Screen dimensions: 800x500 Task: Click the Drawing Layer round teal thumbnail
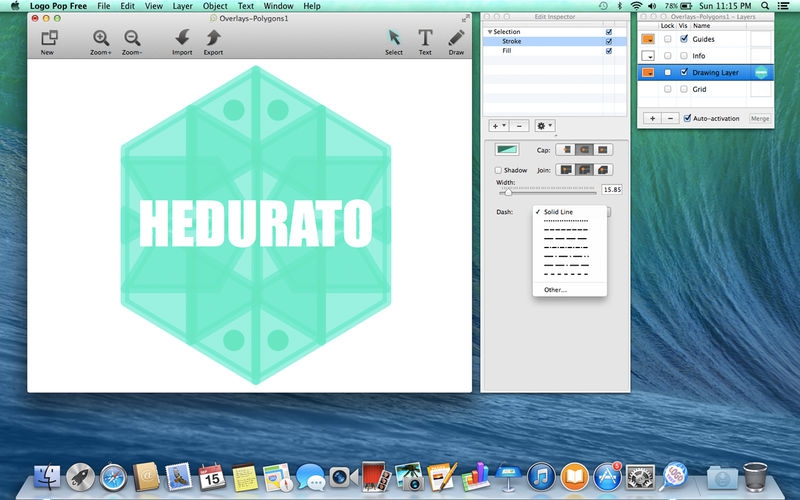tap(761, 72)
